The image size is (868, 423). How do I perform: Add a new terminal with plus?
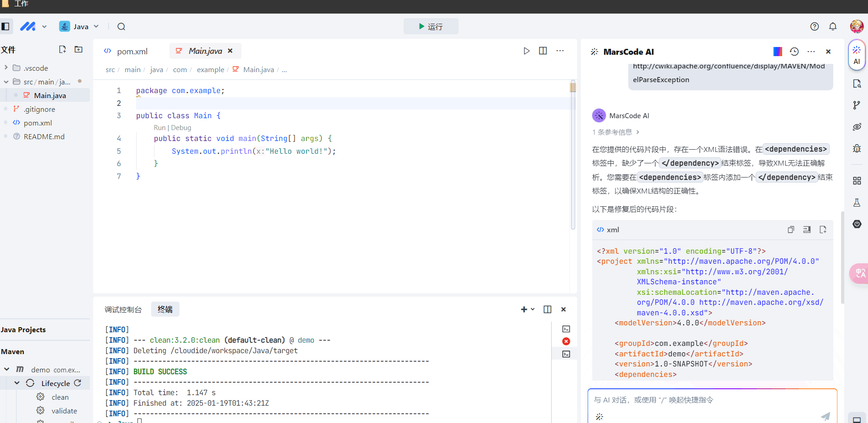(524, 309)
